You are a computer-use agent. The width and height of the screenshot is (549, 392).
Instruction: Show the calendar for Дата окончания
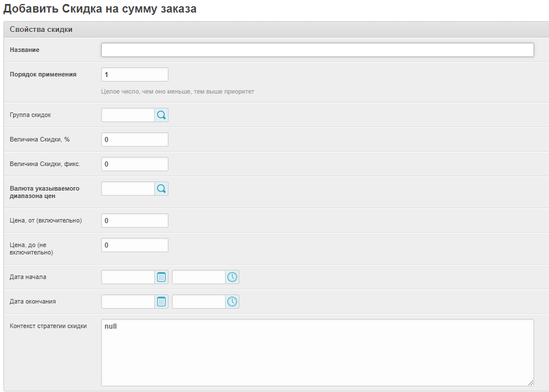(x=162, y=302)
